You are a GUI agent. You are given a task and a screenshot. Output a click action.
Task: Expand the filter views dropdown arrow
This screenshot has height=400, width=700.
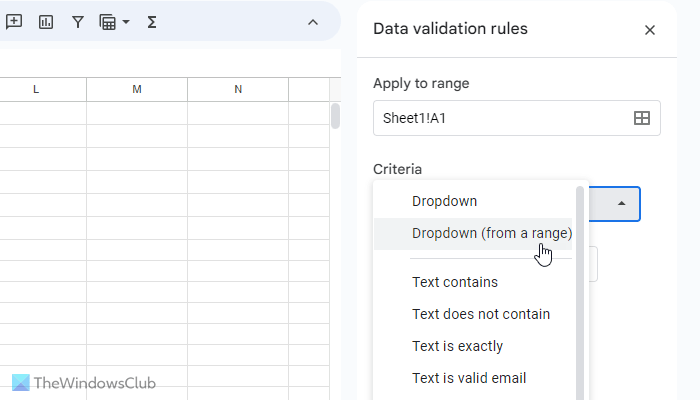[x=126, y=21]
